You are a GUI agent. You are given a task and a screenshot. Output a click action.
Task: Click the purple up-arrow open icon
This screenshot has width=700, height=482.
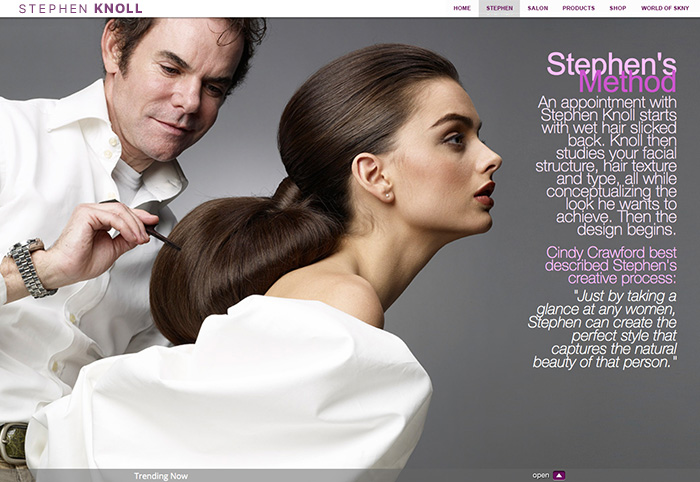pyautogui.click(x=559, y=475)
